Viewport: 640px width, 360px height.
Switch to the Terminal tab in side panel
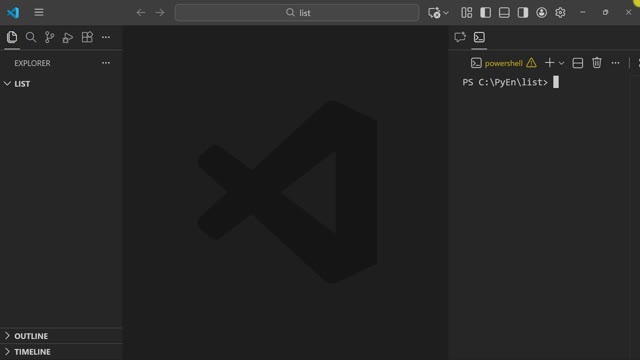(479, 37)
